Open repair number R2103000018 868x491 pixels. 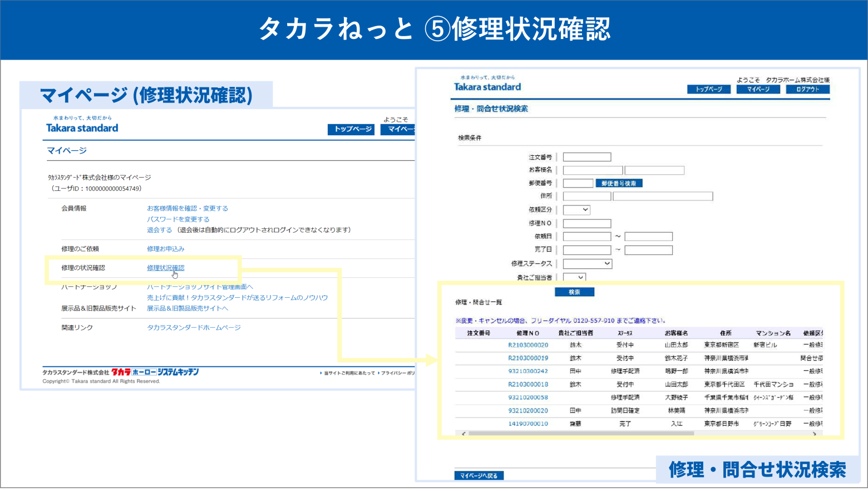click(x=528, y=385)
